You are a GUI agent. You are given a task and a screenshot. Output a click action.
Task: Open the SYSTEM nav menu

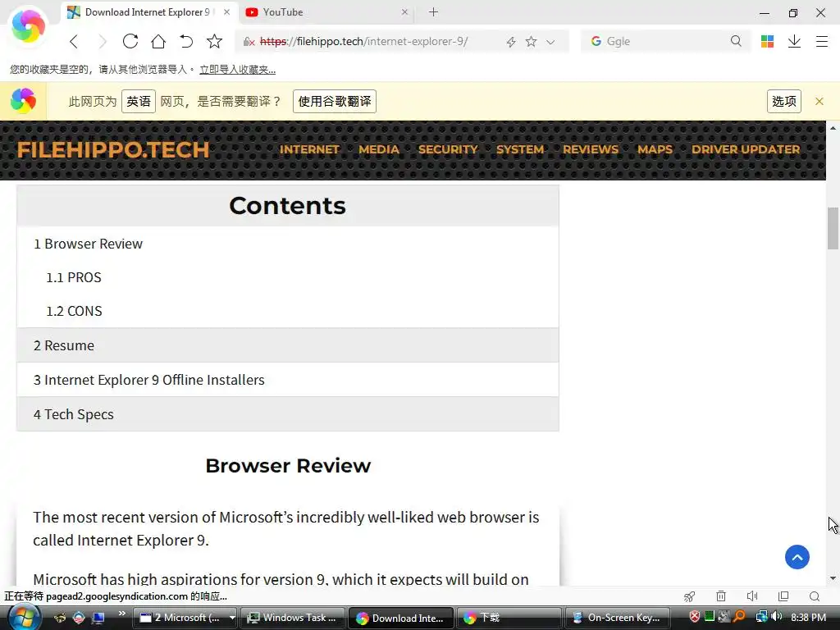[x=519, y=149]
